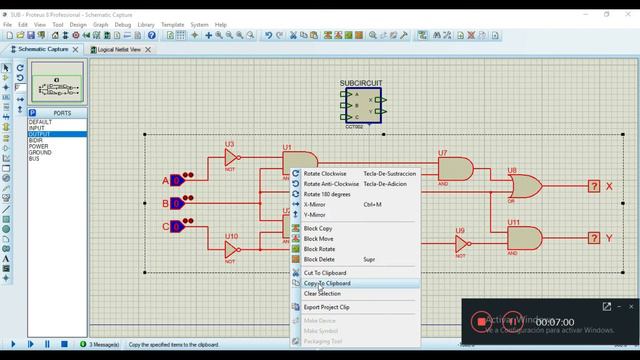
Task: Select OUTPUT in the ports list
Action: 57,134
